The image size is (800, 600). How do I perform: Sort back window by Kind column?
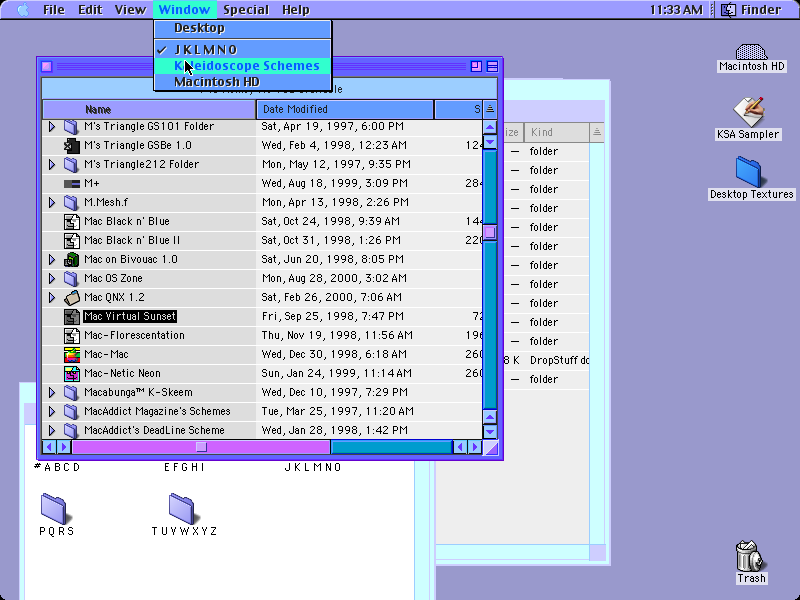557,133
